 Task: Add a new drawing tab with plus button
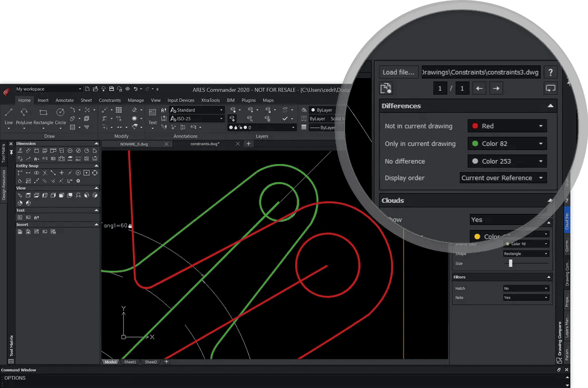click(248, 143)
